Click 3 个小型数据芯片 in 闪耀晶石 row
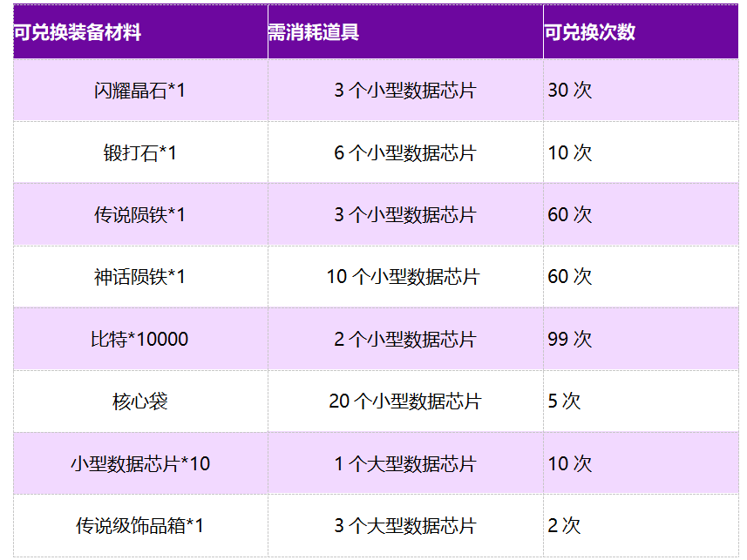The width and height of the screenshot is (747, 560). [x=405, y=91]
